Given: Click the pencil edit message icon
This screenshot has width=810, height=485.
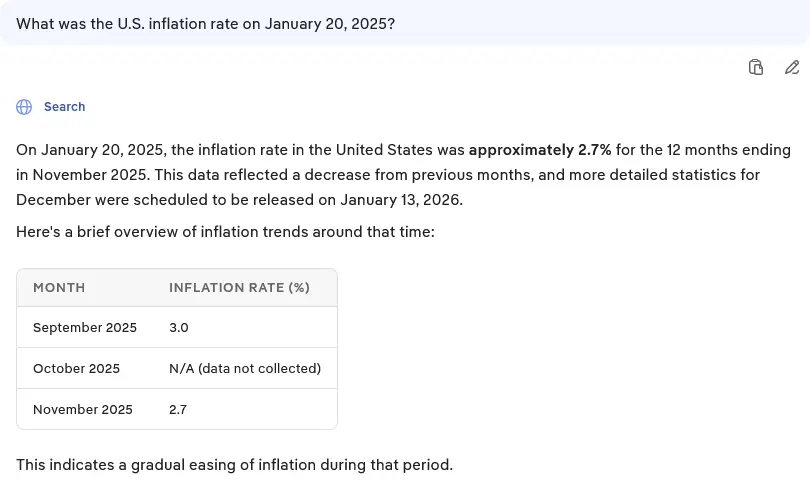Looking at the screenshot, I should point(792,67).
